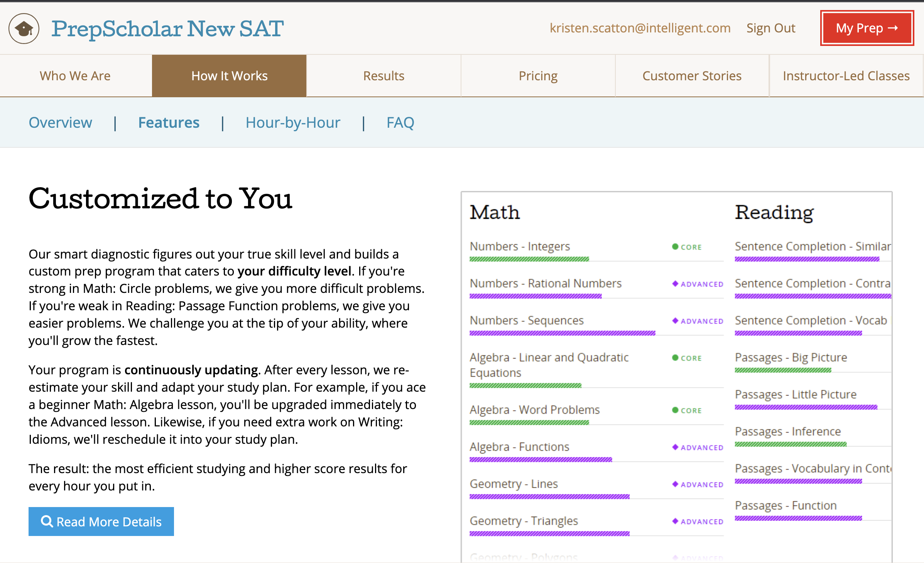The height and width of the screenshot is (563, 924).
Task: Go to the FAQ sub-navigation link
Action: [400, 123]
